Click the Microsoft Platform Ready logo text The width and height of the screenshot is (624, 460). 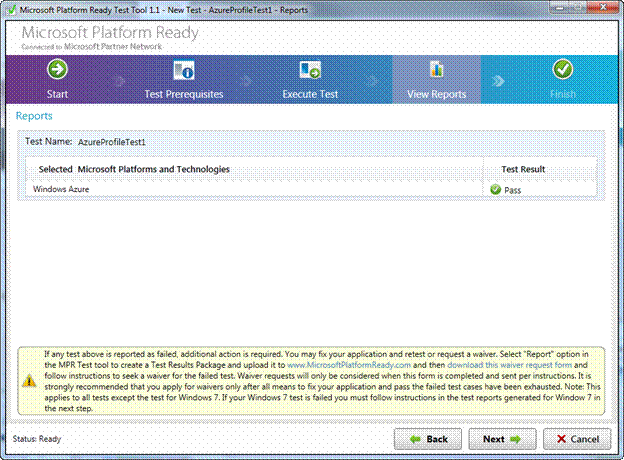[x=110, y=33]
